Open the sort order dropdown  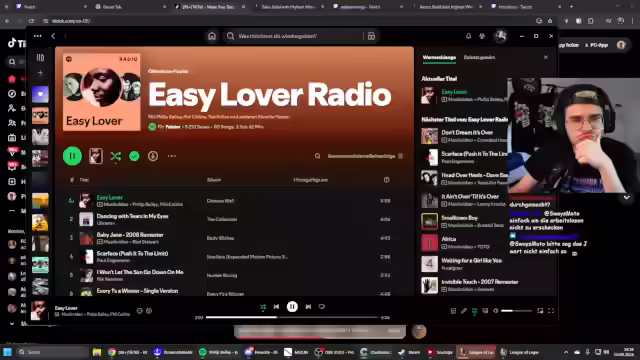365,156
